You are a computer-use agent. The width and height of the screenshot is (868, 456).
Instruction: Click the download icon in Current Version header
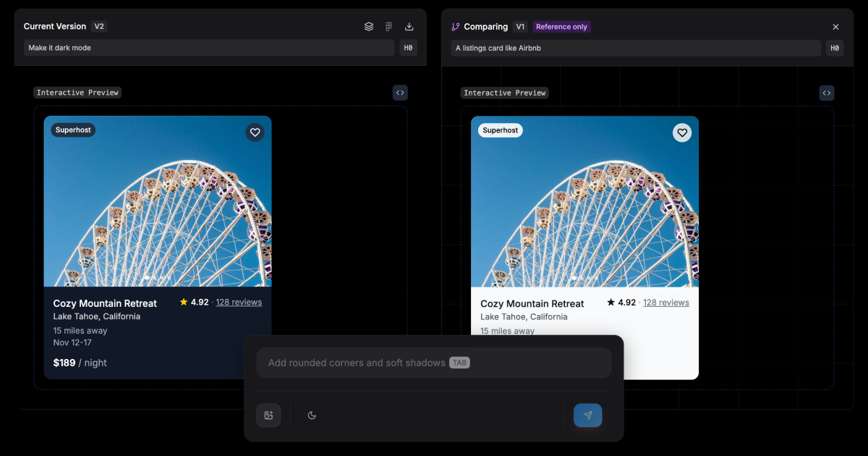point(409,27)
